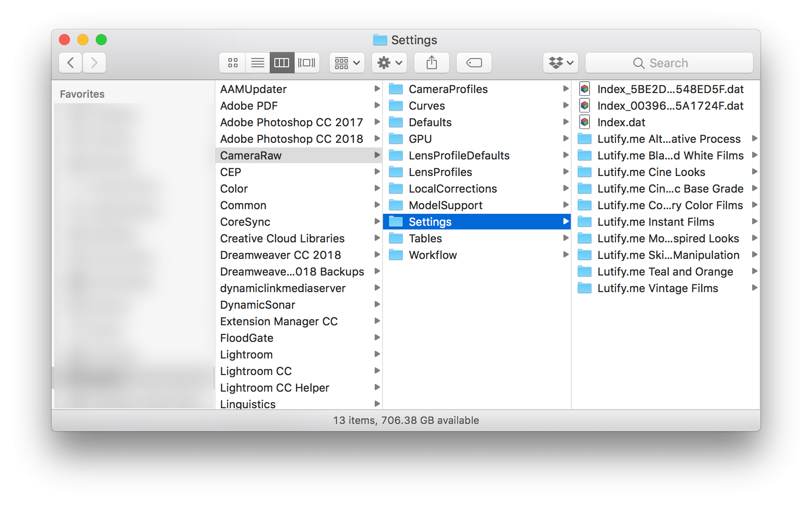
Task: Select the Curves folder icon
Action: pos(396,106)
